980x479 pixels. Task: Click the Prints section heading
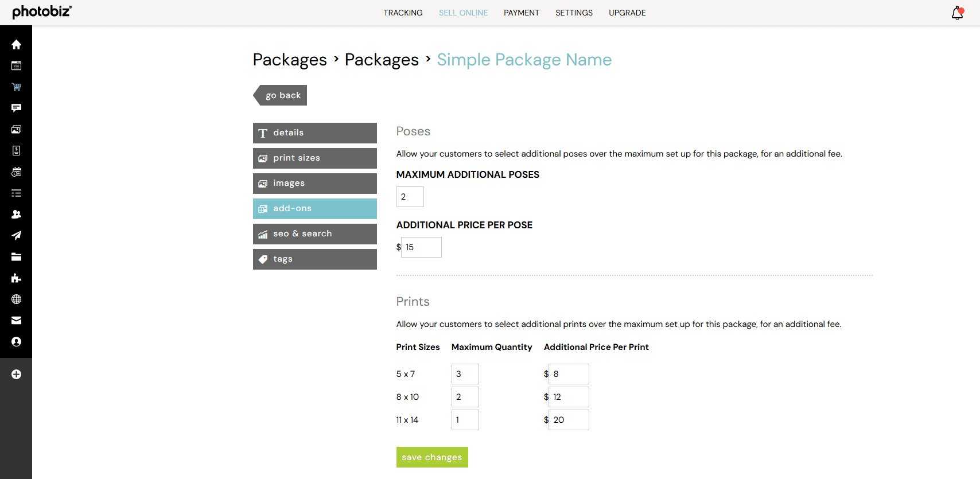tap(413, 302)
